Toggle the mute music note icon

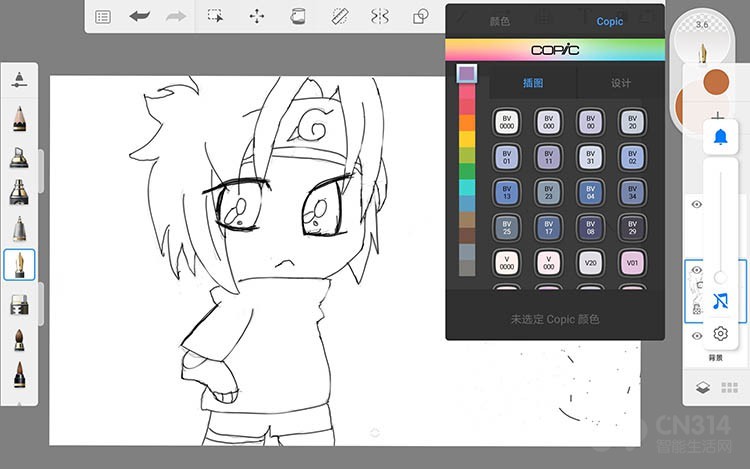click(x=720, y=301)
